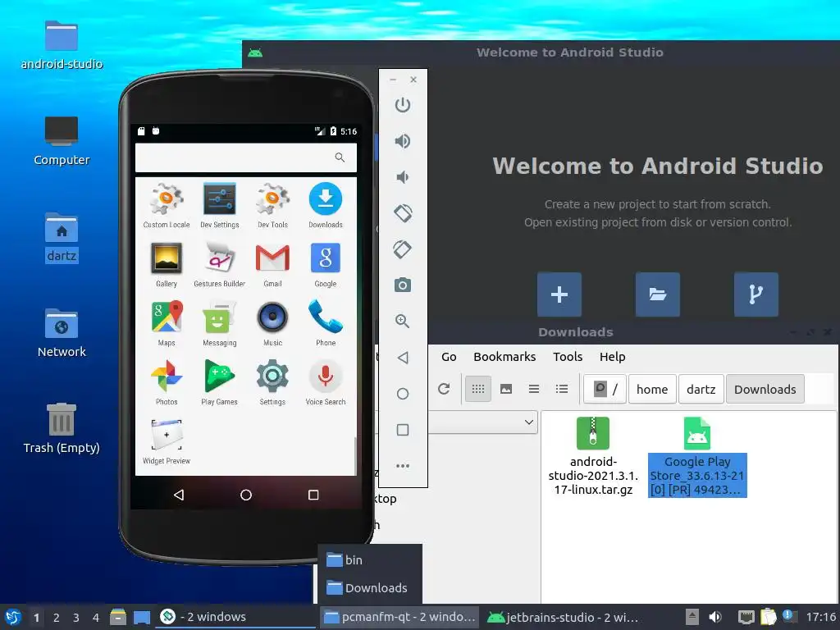The image size is (840, 630).
Task: Select Downloads folder in popup list
Action: tap(370, 587)
